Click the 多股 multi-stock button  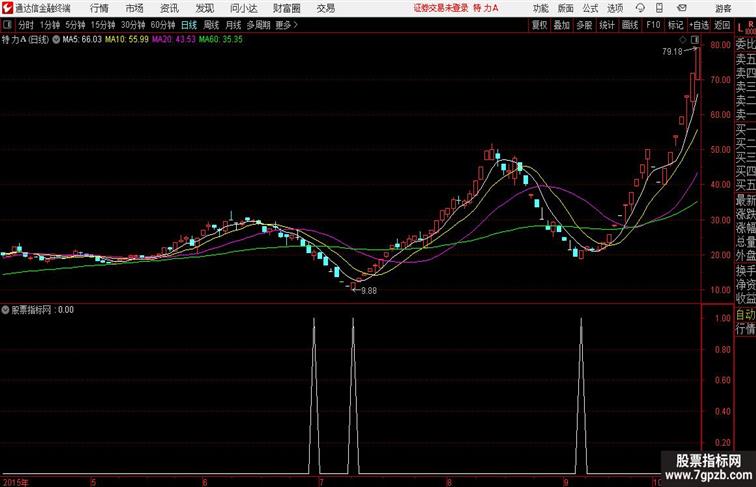(x=584, y=25)
